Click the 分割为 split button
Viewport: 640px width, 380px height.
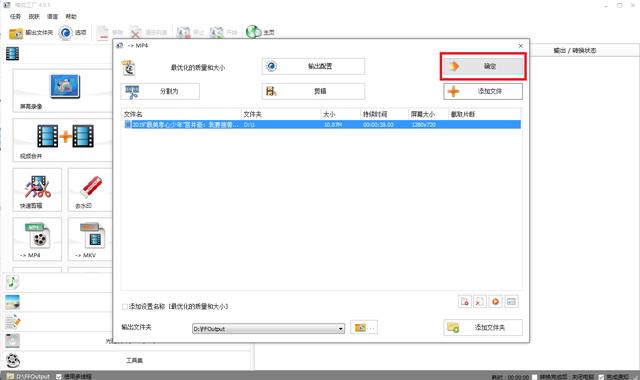pos(160,91)
